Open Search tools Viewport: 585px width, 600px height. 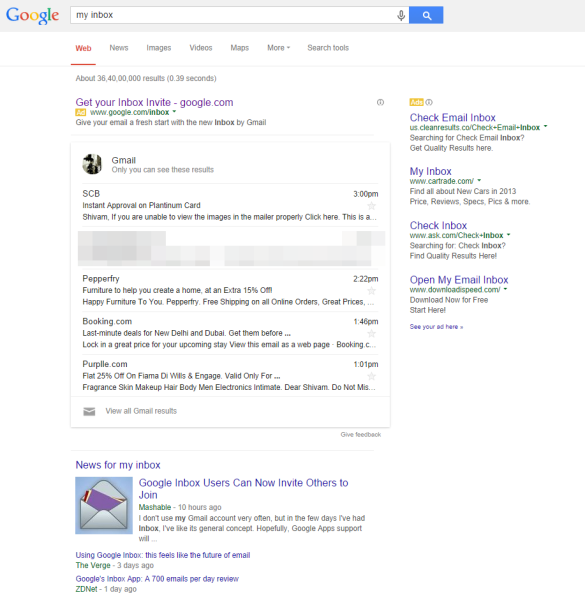(x=328, y=48)
